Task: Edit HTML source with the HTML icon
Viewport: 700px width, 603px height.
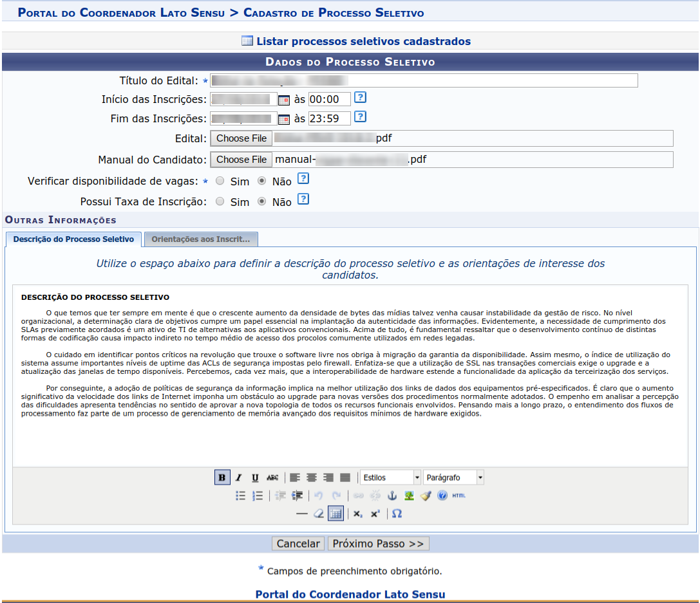Action: click(459, 496)
